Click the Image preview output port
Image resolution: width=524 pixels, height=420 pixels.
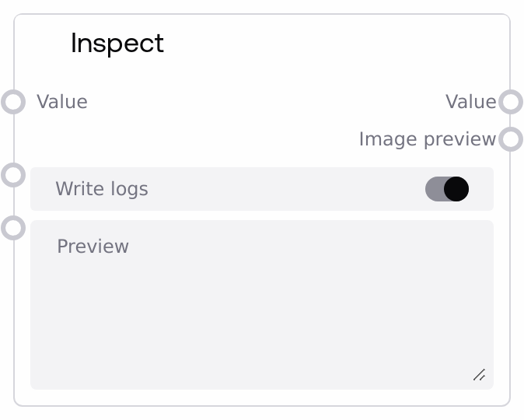point(510,139)
